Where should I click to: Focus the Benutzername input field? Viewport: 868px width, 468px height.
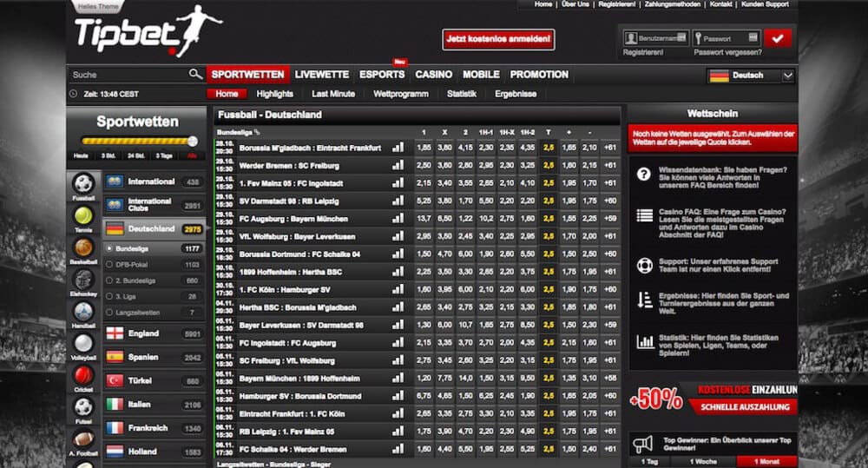coord(656,38)
